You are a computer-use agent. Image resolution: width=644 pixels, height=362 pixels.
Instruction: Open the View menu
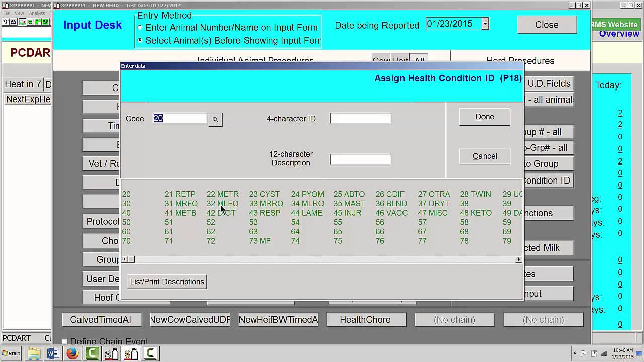pos(19,13)
